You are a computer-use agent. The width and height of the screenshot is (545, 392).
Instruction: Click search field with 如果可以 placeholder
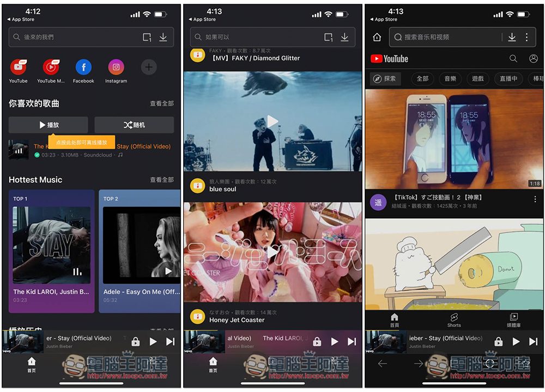[272, 37]
